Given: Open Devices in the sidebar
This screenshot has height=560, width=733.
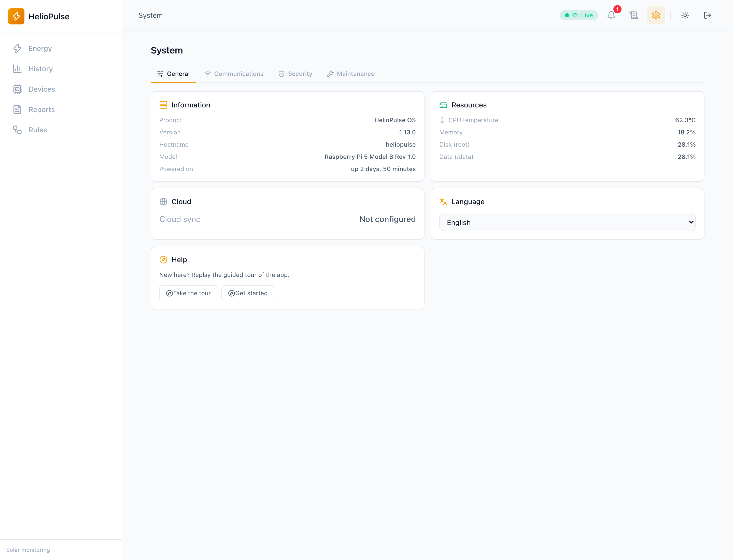Looking at the screenshot, I should (61, 89).
